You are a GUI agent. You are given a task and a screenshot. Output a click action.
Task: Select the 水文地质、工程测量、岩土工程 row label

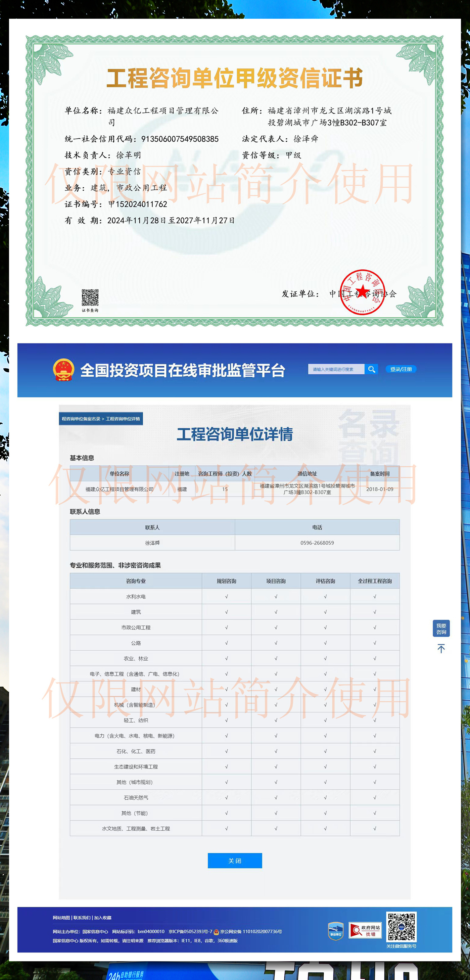click(136, 829)
